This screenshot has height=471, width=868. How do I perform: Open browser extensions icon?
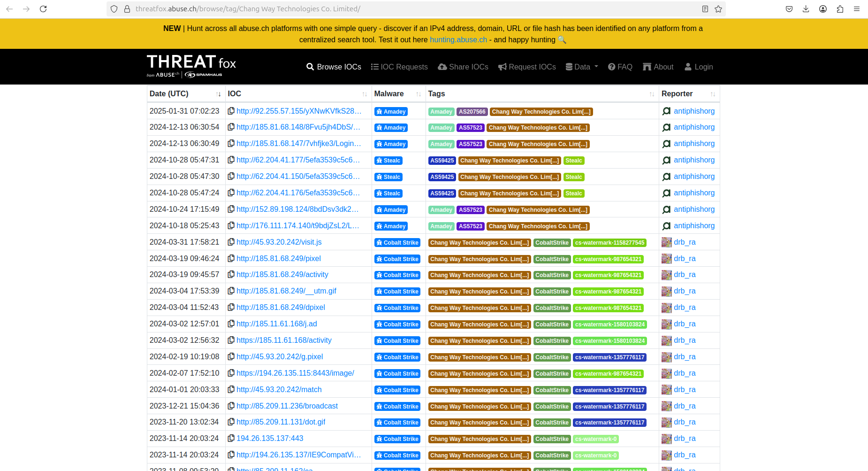tap(840, 9)
